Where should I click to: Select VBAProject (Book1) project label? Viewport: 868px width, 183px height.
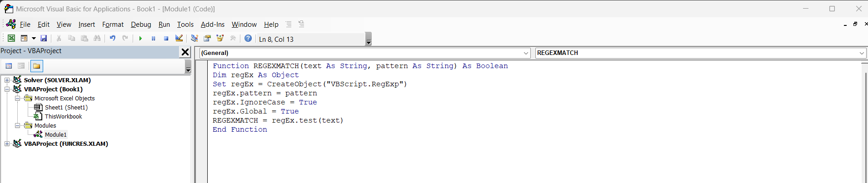tap(53, 89)
